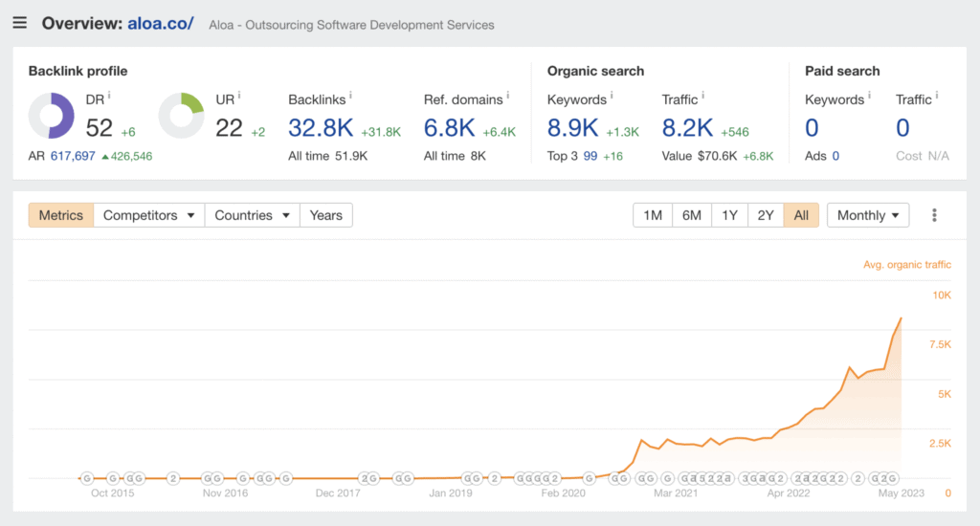Toggle the Avg. organic traffic legend
980x526 pixels.
click(907, 265)
